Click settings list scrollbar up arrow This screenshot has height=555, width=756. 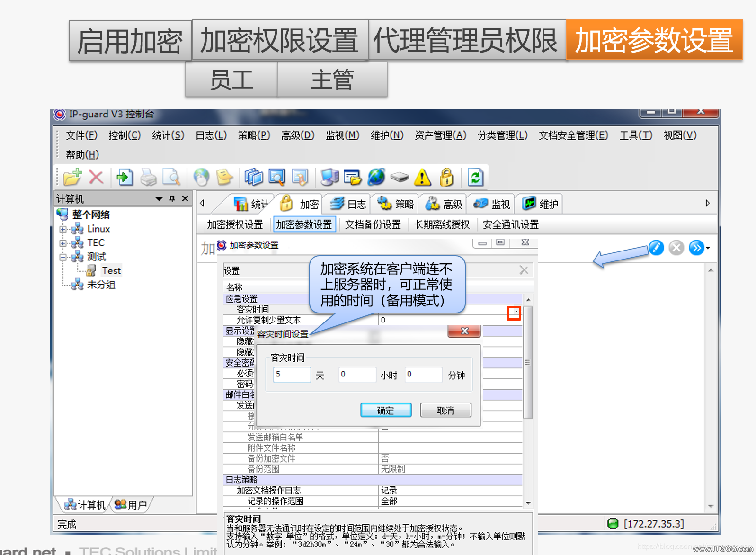tap(528, 300)
